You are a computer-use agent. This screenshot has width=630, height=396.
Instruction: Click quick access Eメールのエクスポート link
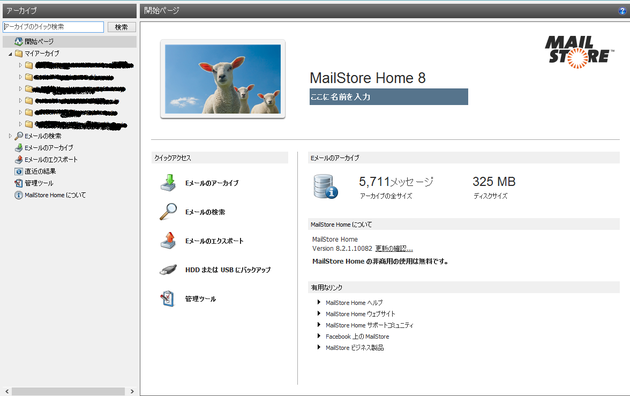tap(214, 241)
